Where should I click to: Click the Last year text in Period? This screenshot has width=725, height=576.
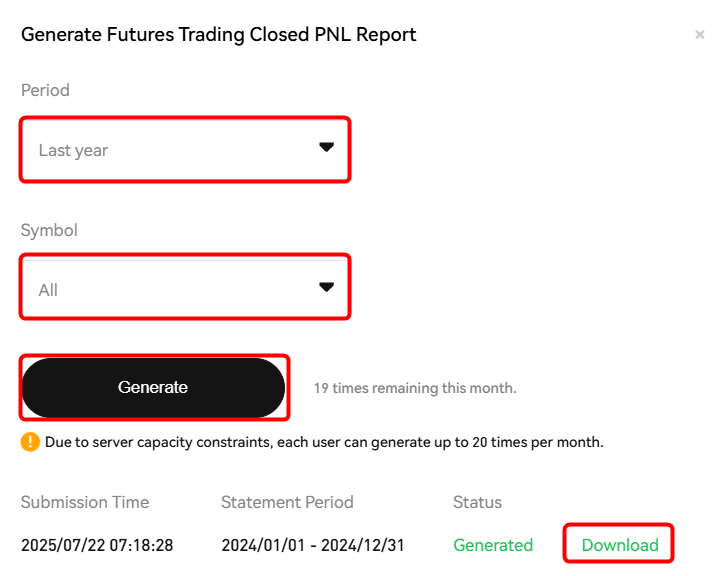coord(73,150)
